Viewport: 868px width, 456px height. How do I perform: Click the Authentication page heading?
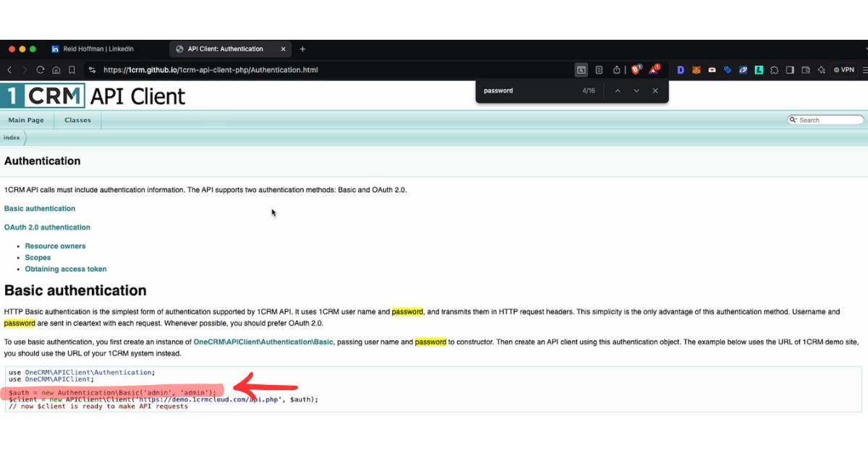click(x=43, y=161)
